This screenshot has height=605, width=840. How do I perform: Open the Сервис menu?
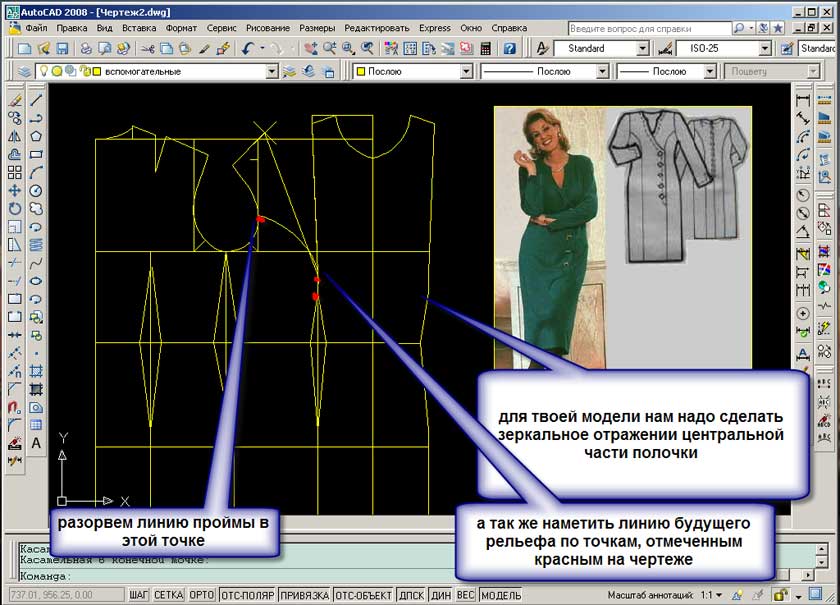coord(222,28)
